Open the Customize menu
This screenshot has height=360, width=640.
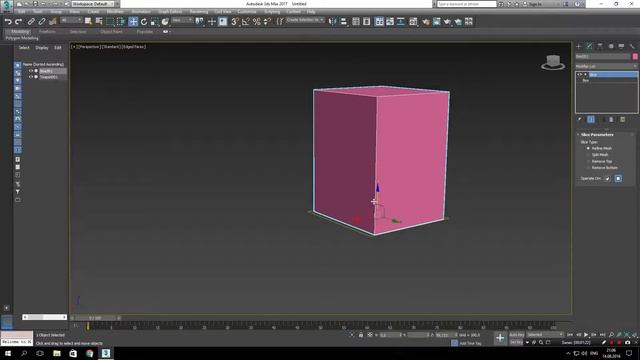[x=247, y=12]
